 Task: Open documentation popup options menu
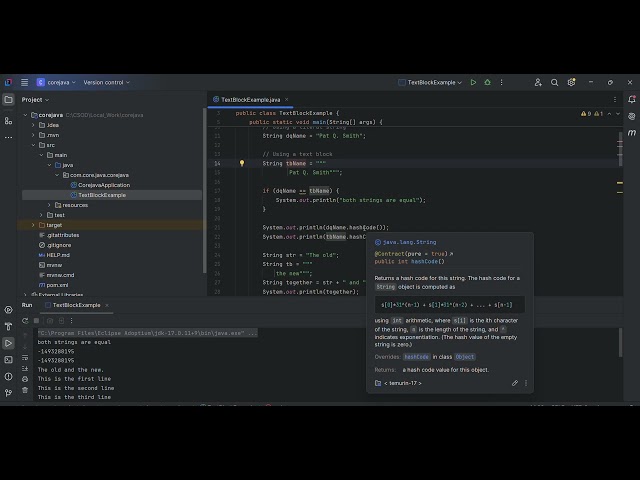click(x=526, y=383)
